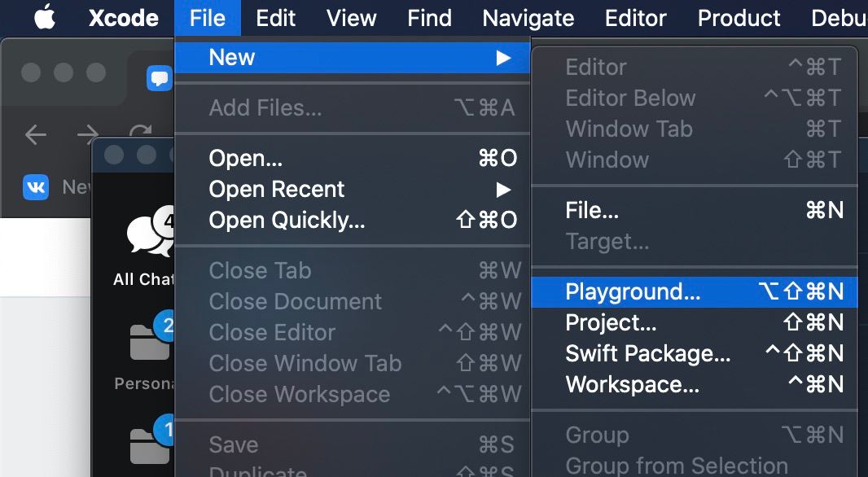
Task: Open Personal folder in messenger sidebar
Action: click(x=142, y=352)
